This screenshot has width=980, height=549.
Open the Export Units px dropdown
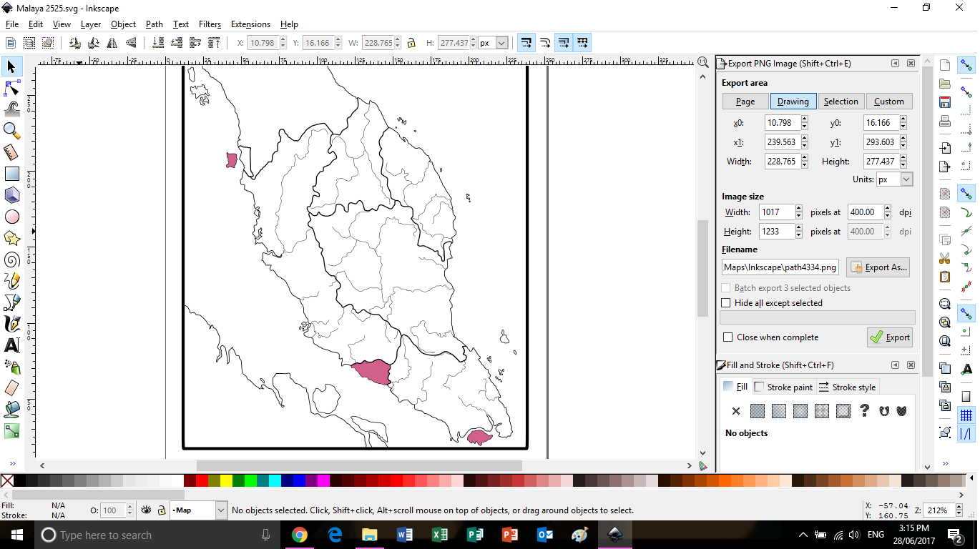pyautogui.click(x=906, y=179)
